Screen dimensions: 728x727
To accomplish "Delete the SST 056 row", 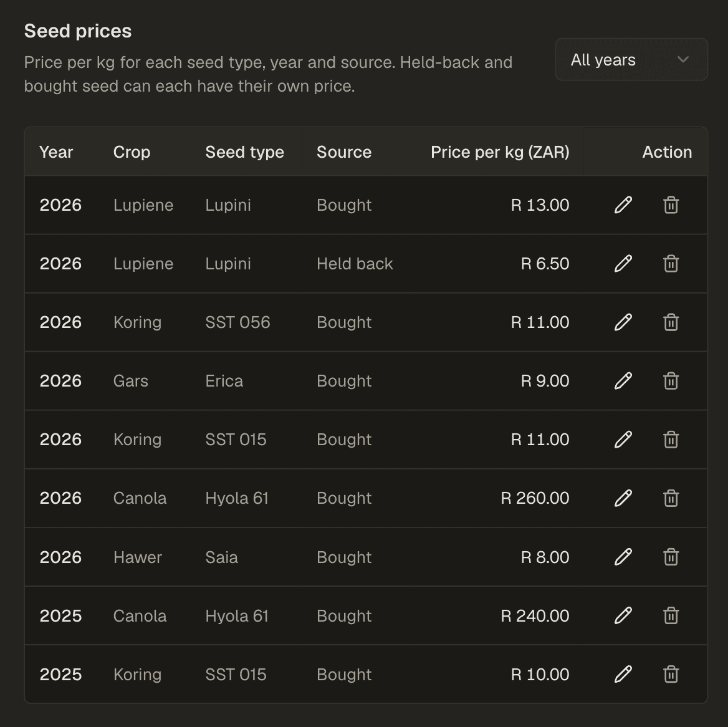I will tap(671, 322).
